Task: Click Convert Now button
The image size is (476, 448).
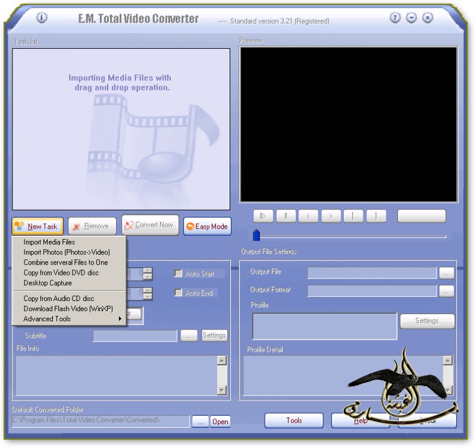Action: 150,225
